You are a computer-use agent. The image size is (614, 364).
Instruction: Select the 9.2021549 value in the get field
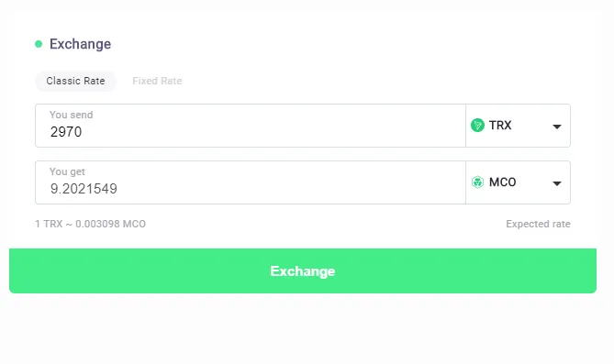click(84, 189)
